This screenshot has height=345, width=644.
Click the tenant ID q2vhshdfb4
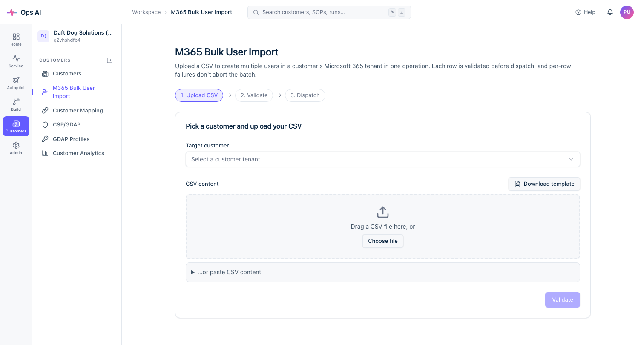coord(67,40)
